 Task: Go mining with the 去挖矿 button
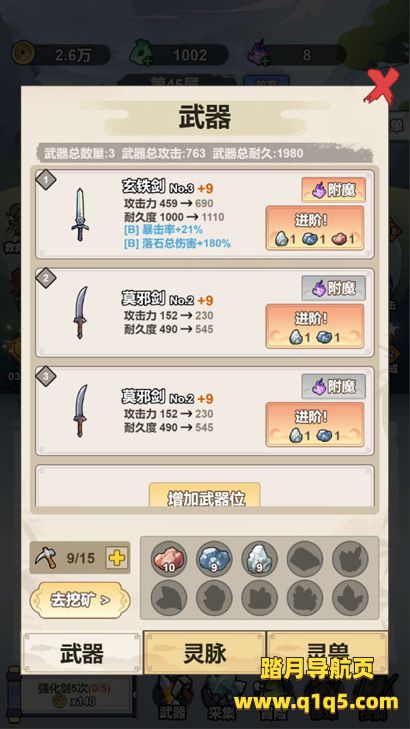(80, 600)
